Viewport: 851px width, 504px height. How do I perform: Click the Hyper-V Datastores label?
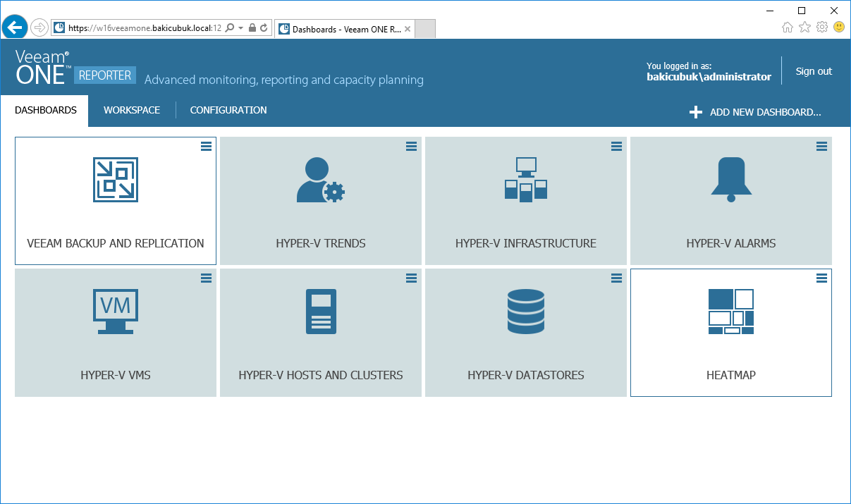pyautogui.click(x=526, y=375)
